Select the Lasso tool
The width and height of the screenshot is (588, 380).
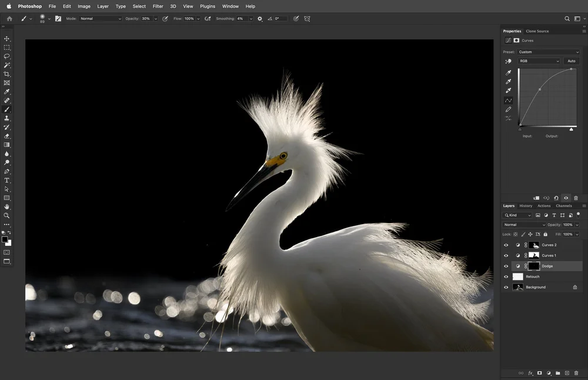coord(7,56)
